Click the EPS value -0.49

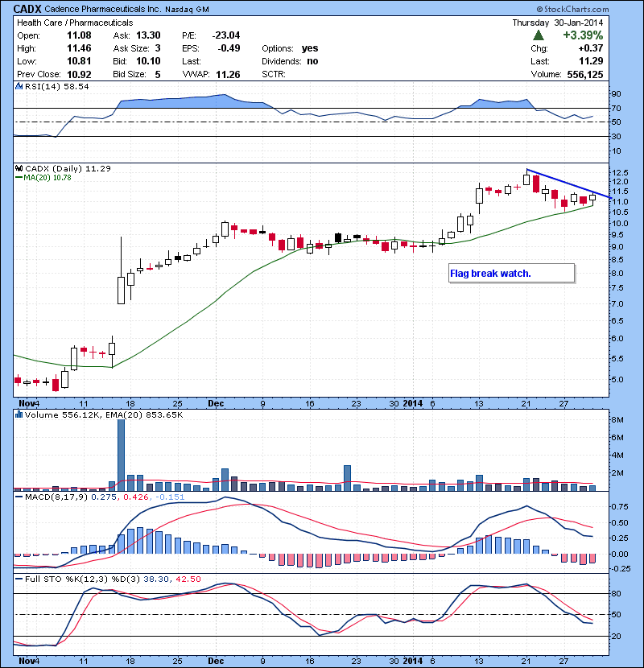coord(229,48)
